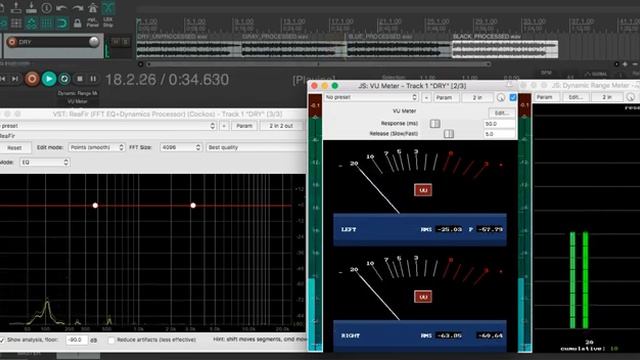Click the Release (Slow/Fast) slider handle

coord(449,134)
